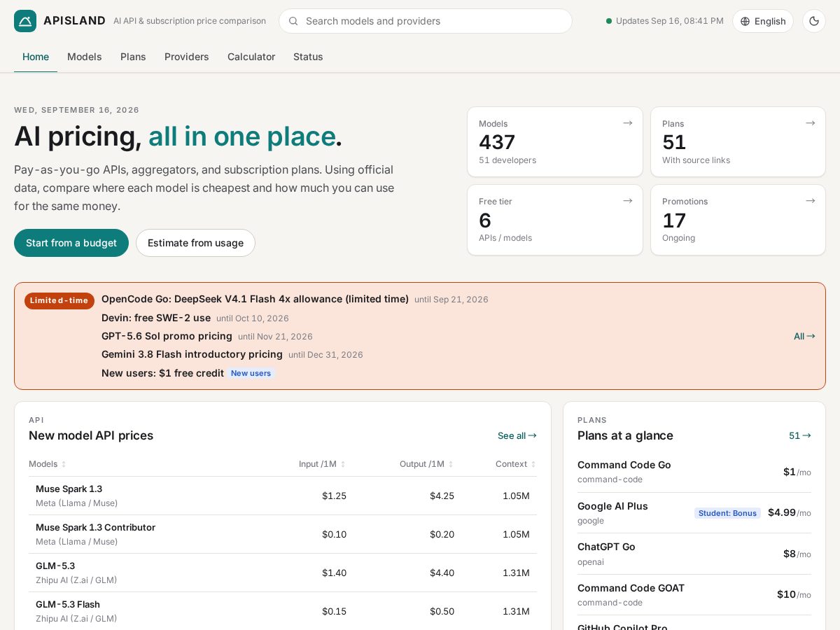Click the Free tier card arrow icon
Viewport: 840px width, 630px height.
click(628, 201)
